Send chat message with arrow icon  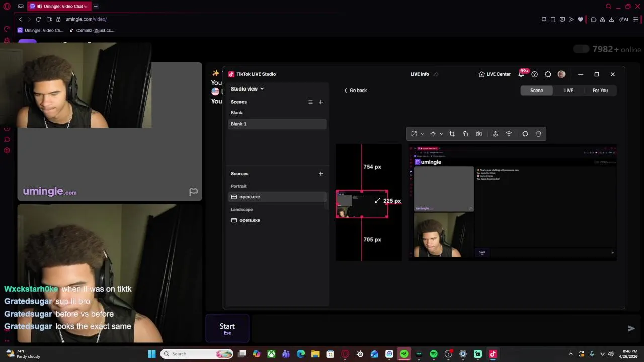point(631,328)
